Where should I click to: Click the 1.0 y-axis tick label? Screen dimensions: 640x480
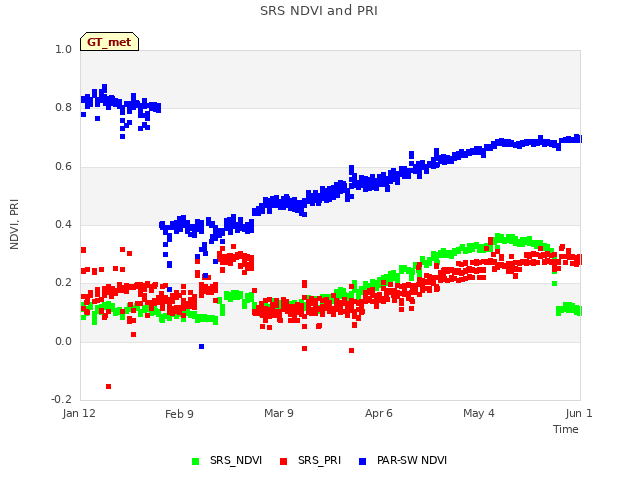pos(63,49)
